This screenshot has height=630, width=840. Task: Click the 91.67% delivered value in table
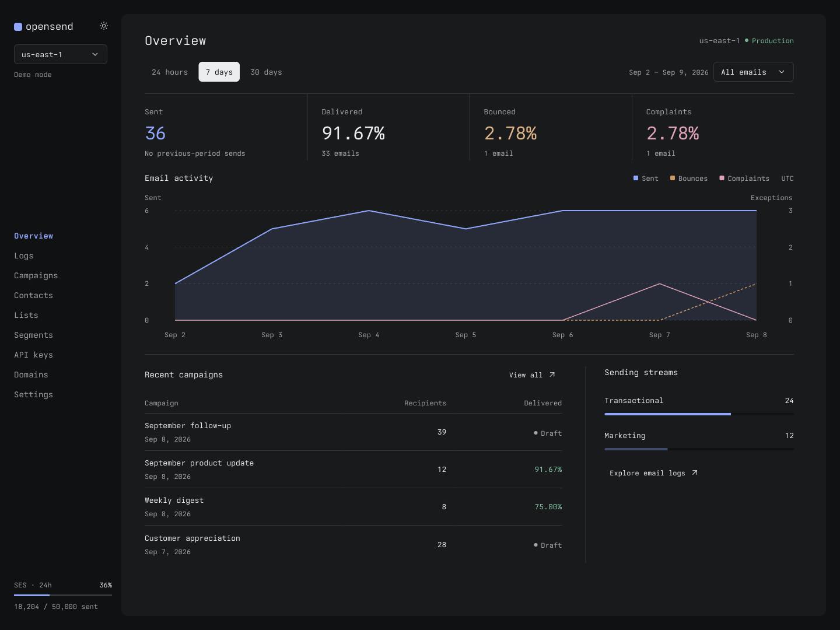coord(548,470)
